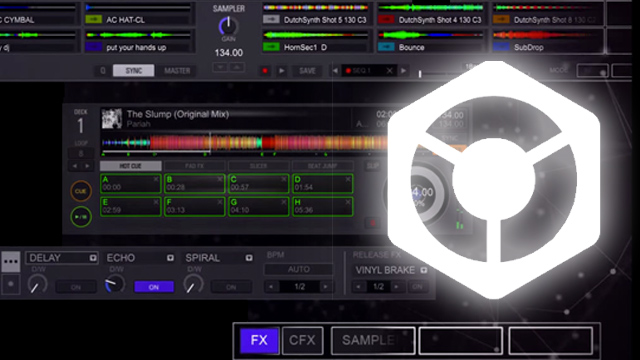Toggle the sampler MASTER button
The height and width of the screenshot is (360, 640).
point(177,71)
